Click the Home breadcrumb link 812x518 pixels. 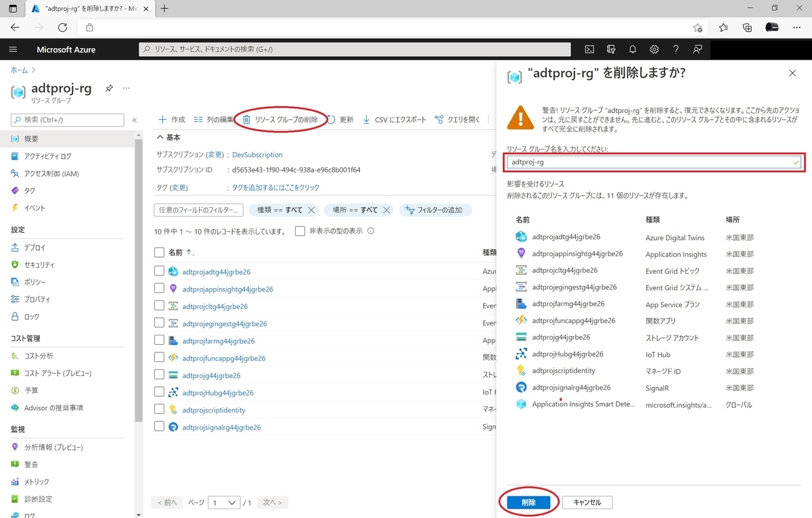tap(19, 70)
